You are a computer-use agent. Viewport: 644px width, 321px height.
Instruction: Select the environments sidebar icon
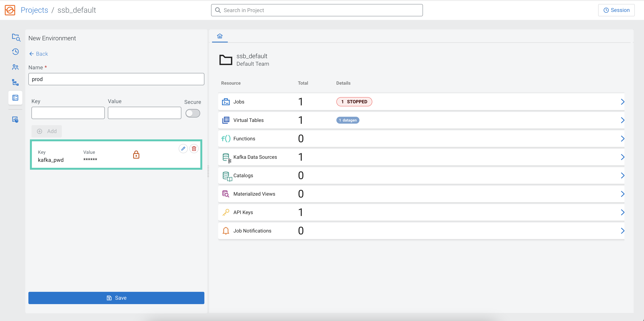[x=16, y=98]
